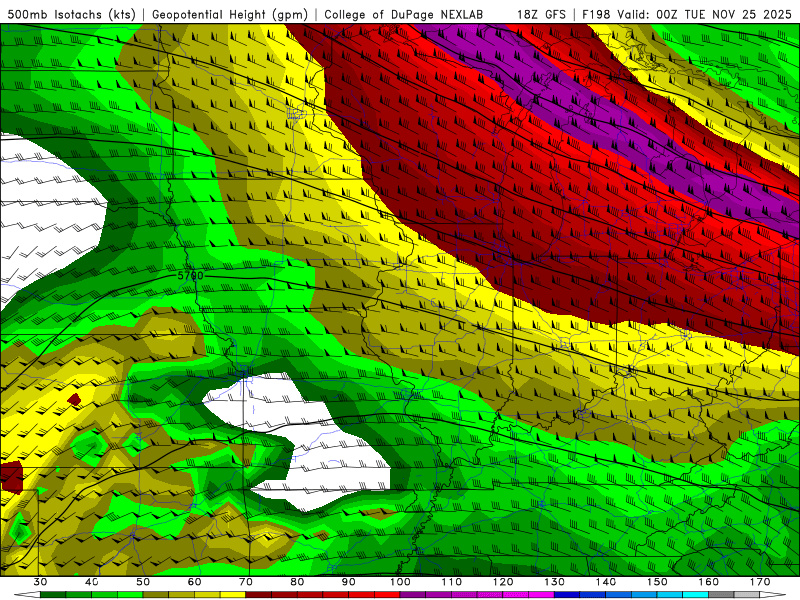
Task: Click the 30 knots label on color scale
Action: 40,582
